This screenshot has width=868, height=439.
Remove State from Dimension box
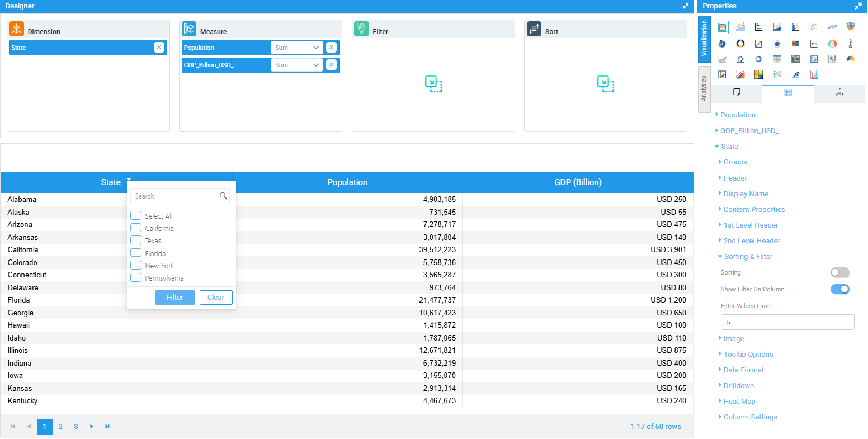[x=159, y=48]
